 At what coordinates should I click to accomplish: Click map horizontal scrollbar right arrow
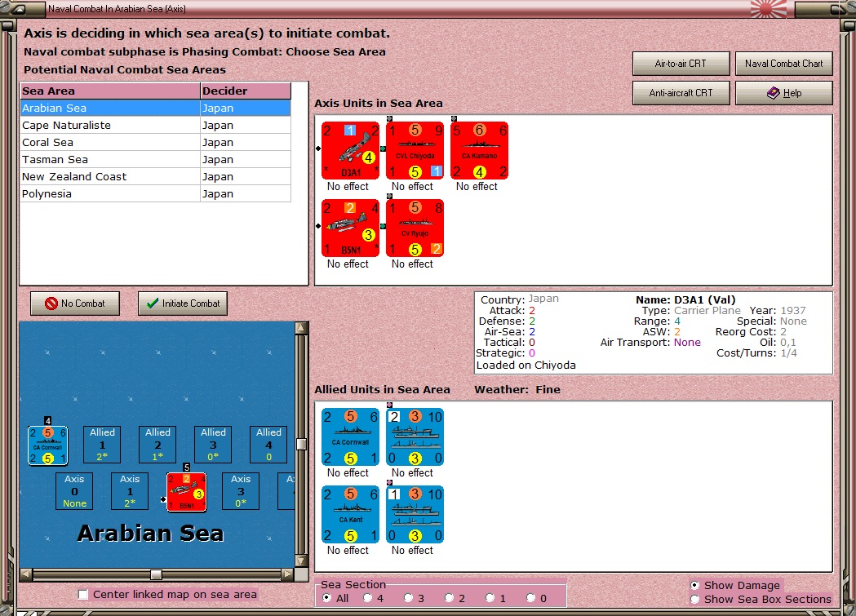[x=288, y=574]
